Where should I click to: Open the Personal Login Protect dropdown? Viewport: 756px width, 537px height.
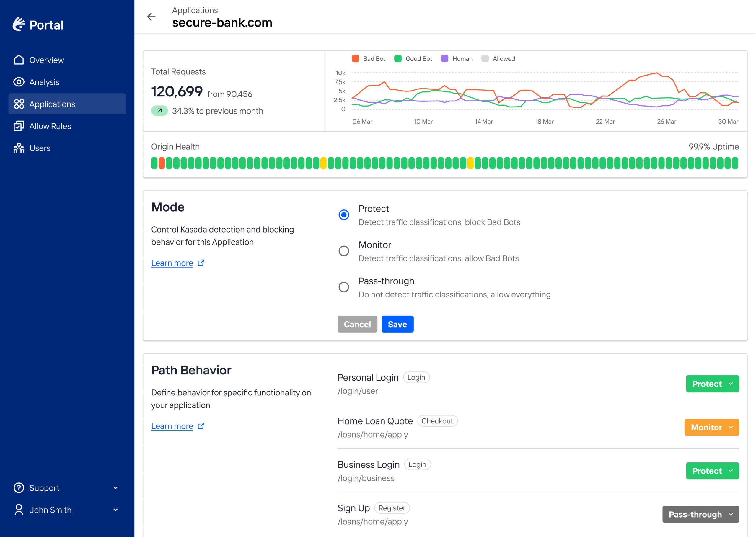pos(712,384)
